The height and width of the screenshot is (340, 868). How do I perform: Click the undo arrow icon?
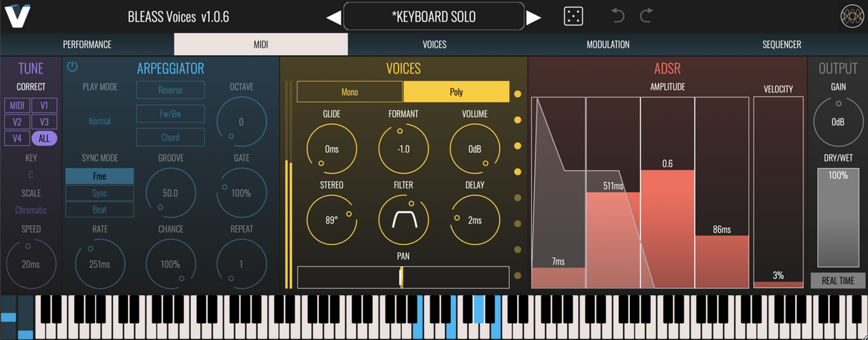[618, 16]
